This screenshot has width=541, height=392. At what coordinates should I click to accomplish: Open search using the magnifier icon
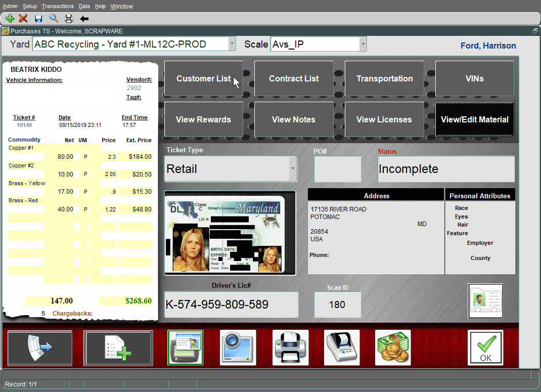point(53,18)
